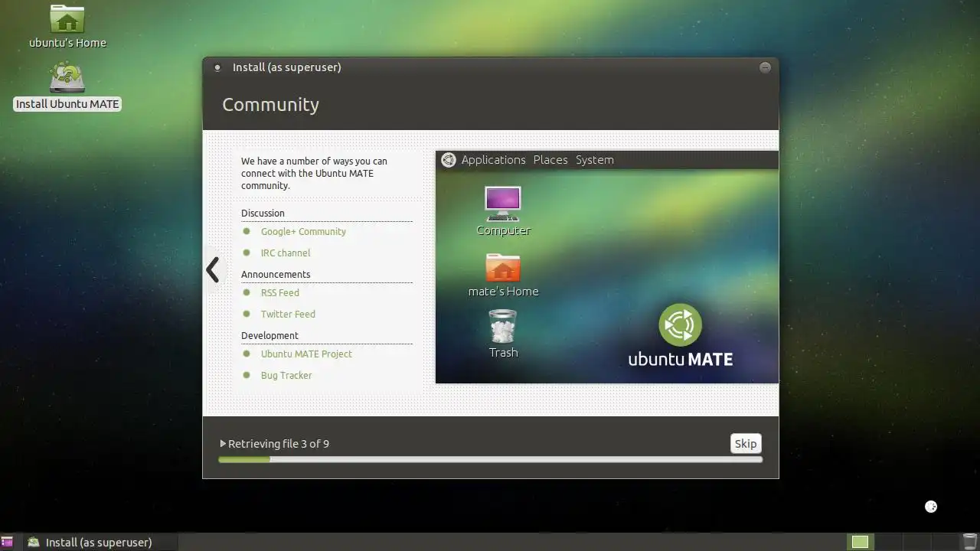
Task: Expand the Retrieving file 3 of 9 details
Action: point(223,444)
